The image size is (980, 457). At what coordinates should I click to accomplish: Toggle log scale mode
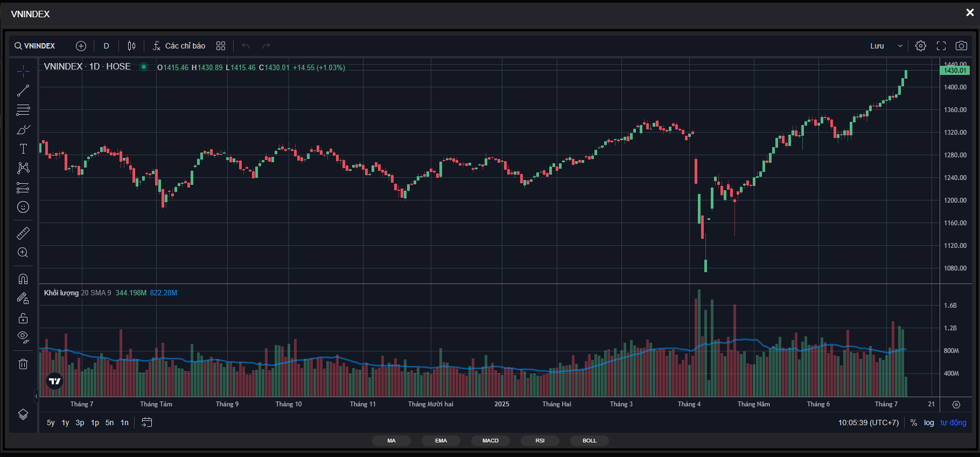(929, 423)
